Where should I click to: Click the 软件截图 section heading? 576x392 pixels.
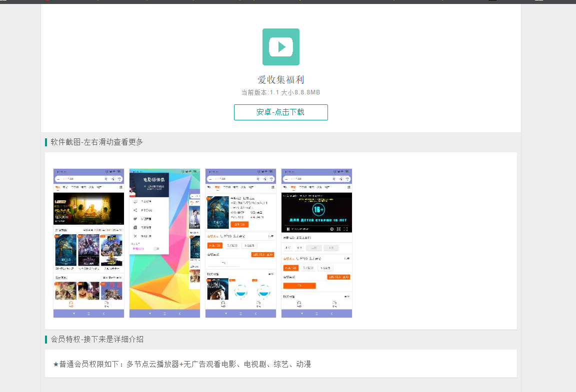[96, 142]
